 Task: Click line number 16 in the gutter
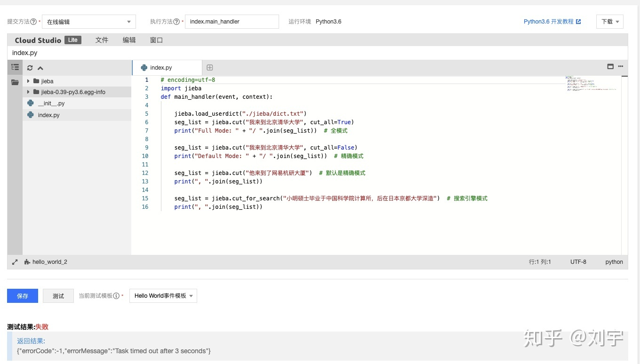(x=144, y=207)
